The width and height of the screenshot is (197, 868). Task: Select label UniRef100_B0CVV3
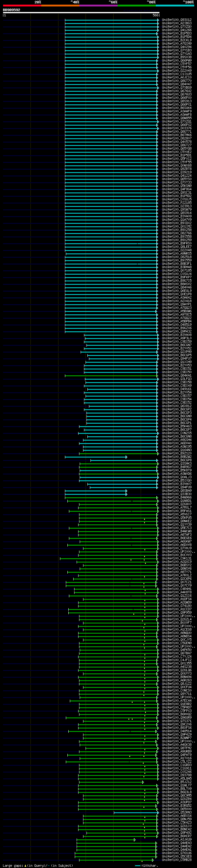click(x=177, y=555)
